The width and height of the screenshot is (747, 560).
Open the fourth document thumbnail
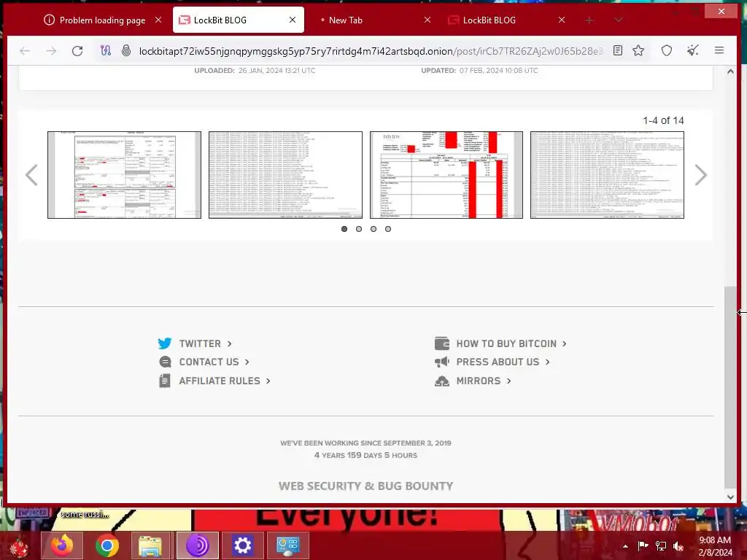[608, 175]
